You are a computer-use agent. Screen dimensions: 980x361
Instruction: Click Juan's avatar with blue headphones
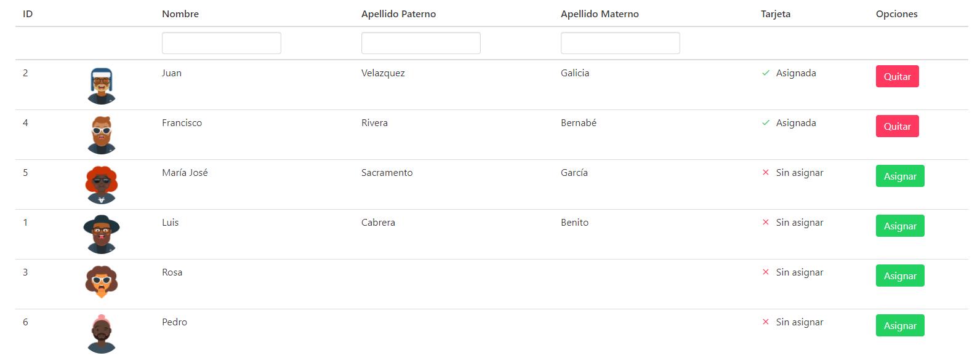click(102, 85)
